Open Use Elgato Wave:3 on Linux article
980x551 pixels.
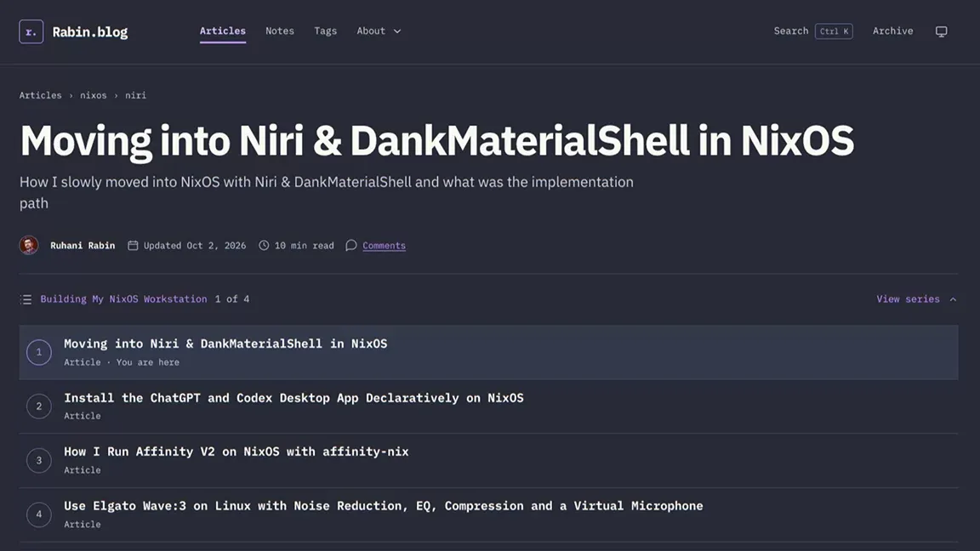click(383, 506)
